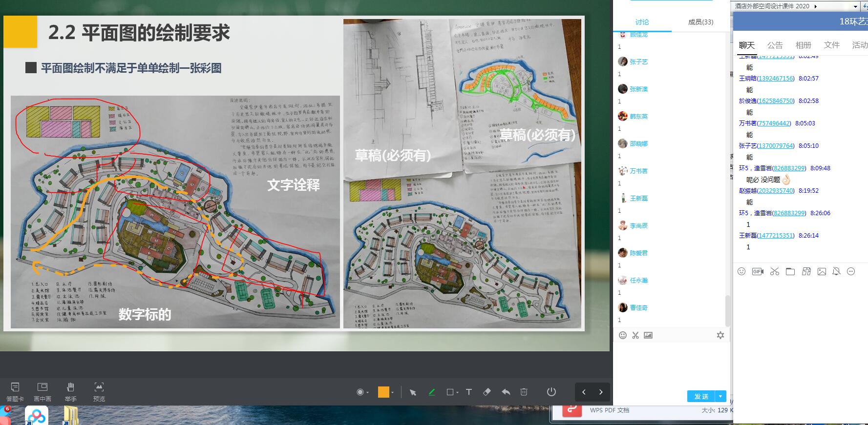Select the orange pen color swatch

coord(383,392)
